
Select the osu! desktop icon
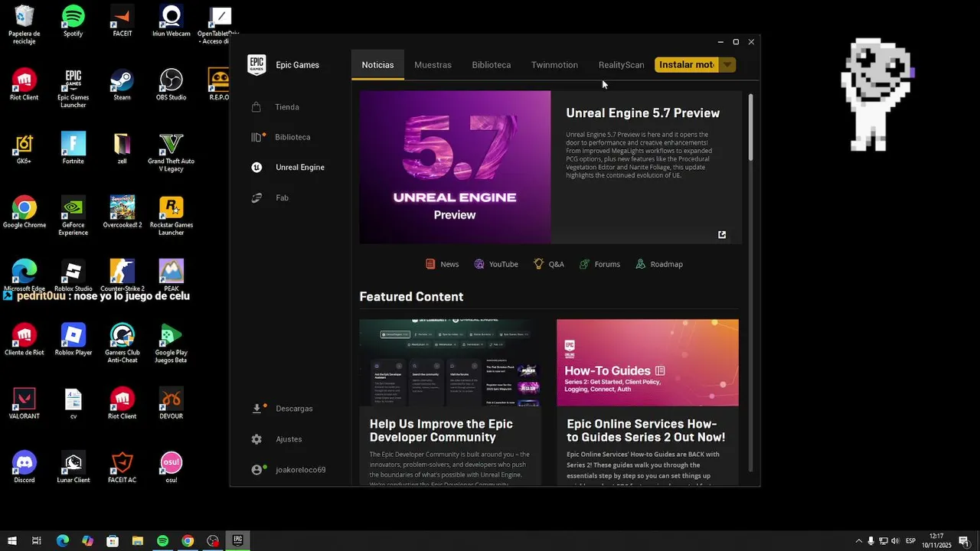click(x=171, y=467)
